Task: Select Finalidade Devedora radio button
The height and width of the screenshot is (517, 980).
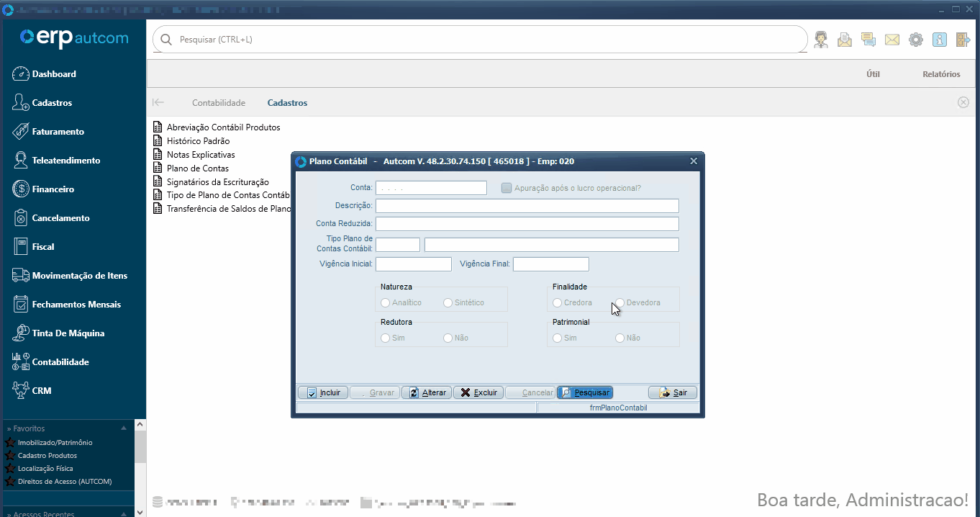Action: point(620,302)
